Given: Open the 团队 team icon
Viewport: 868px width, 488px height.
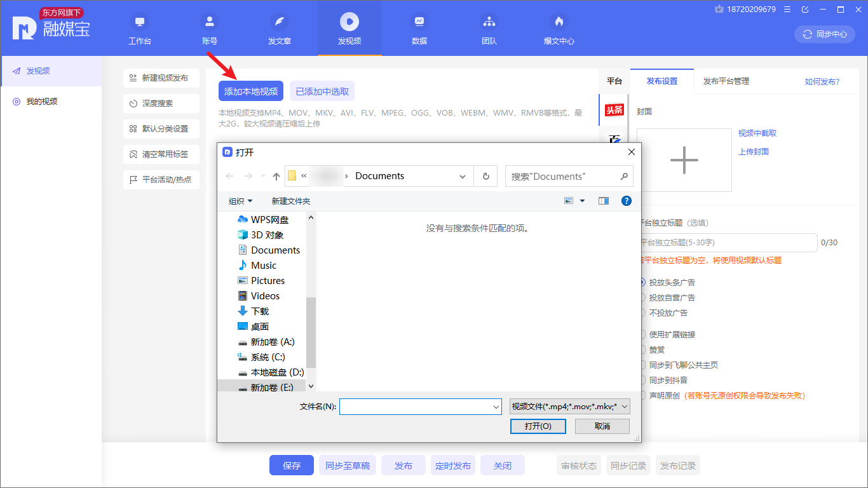Looking at the screenshot, I should (489, 22).
